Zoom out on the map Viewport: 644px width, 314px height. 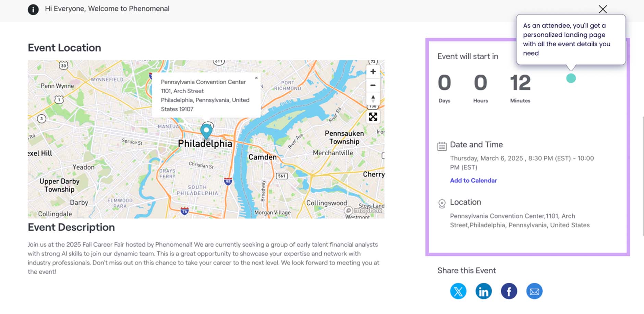(x=373, y=85)
